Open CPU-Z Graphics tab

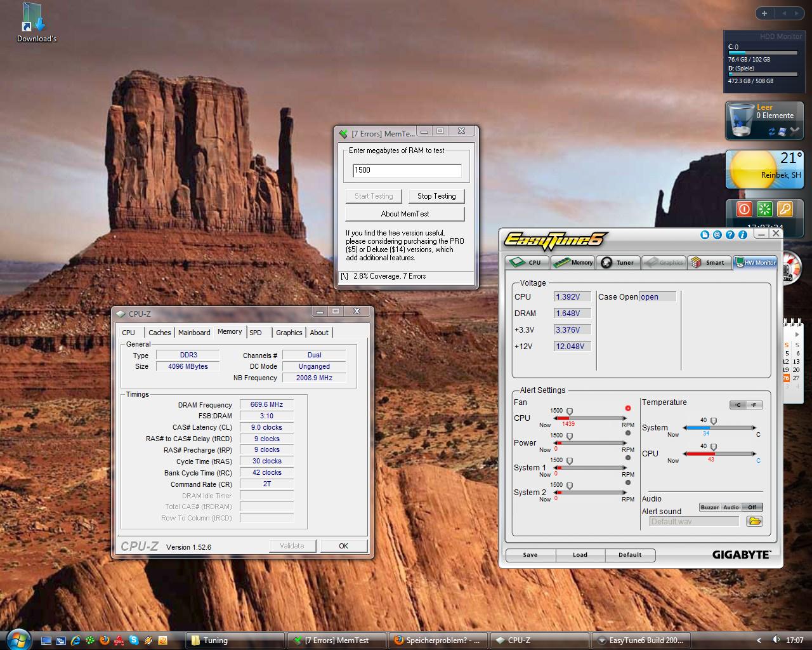coord(289,333)
